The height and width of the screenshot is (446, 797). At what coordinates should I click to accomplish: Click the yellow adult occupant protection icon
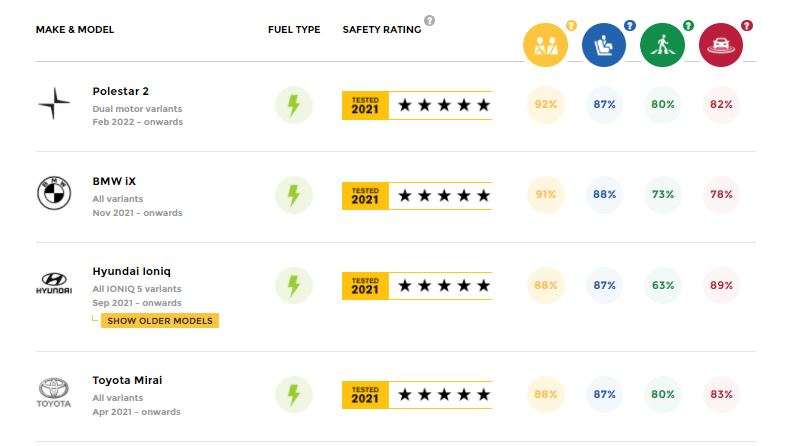point(545,45)
